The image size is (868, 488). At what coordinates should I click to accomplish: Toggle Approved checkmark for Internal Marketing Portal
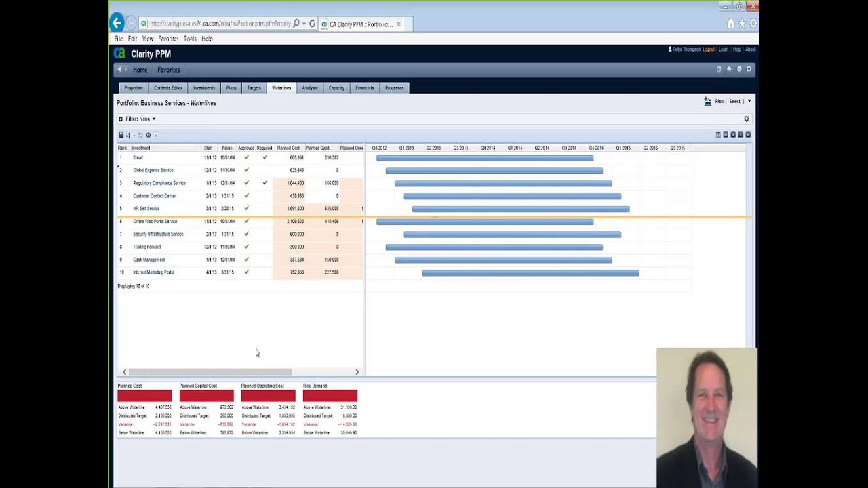(246, 272)
